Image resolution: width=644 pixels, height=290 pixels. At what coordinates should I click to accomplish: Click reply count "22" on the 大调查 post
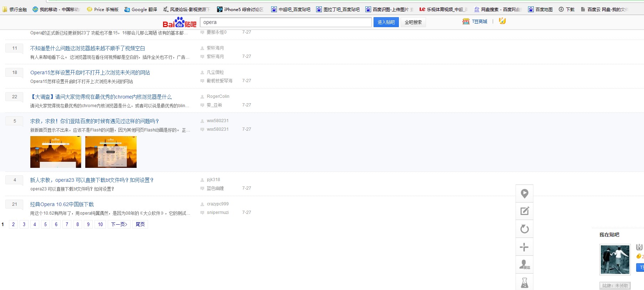coord(15,96)
